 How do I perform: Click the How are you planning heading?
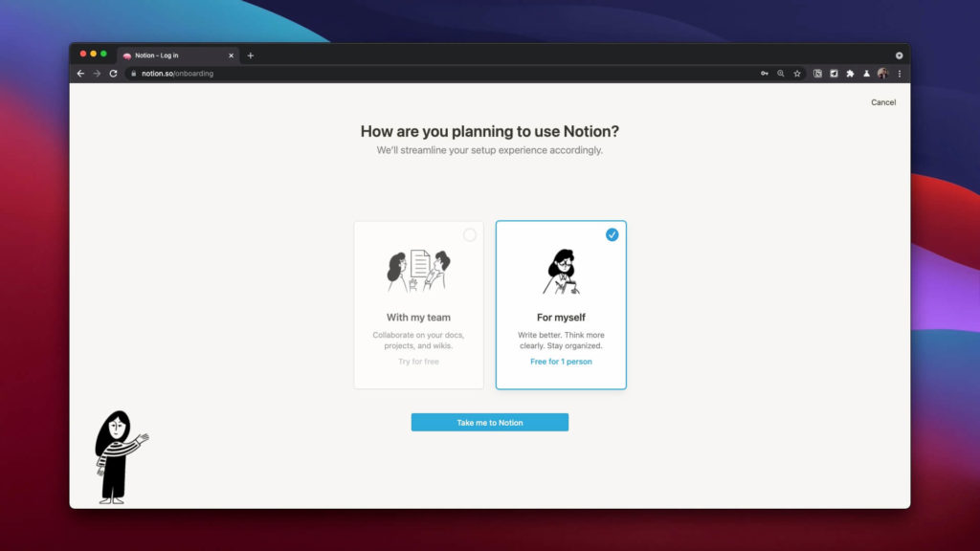click(x=490, y=131)
